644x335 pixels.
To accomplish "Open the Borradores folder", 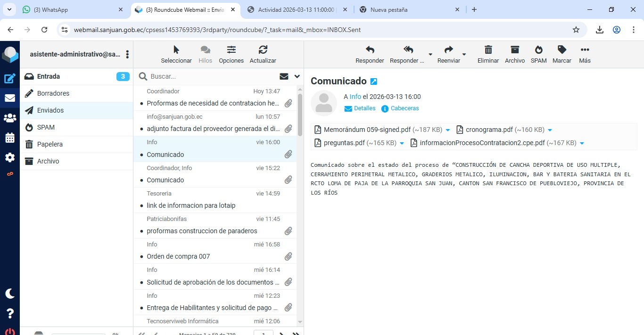I will [53, 93].
